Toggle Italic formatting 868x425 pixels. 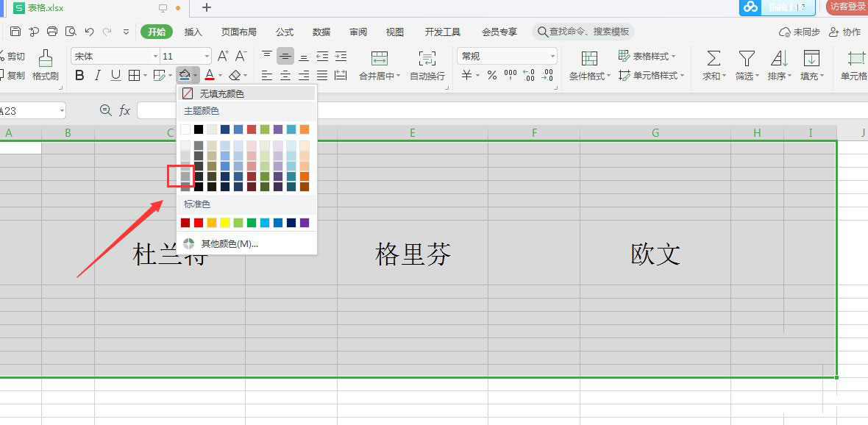pyautogui.click(x=98, y=75)
